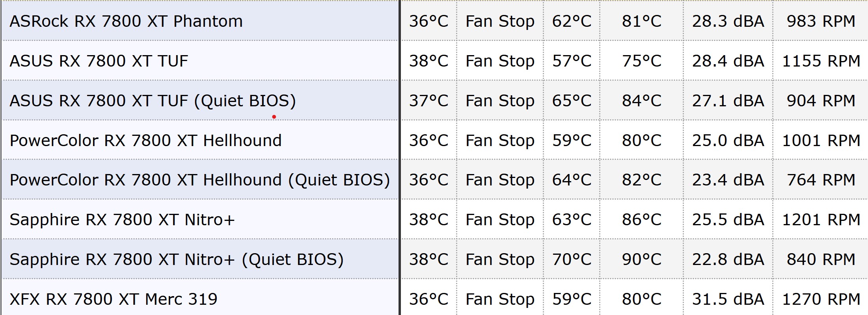Select the 90°C temperature cell

pos(642,259)
